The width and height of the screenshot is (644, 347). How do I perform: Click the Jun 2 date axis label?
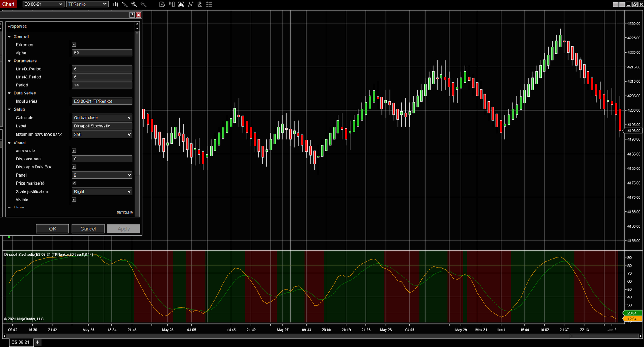click(612, 330)
